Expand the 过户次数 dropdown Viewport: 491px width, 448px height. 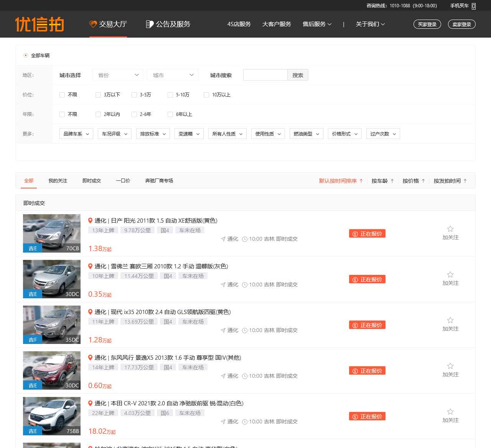pyautogui.click(x=383, y=134)
